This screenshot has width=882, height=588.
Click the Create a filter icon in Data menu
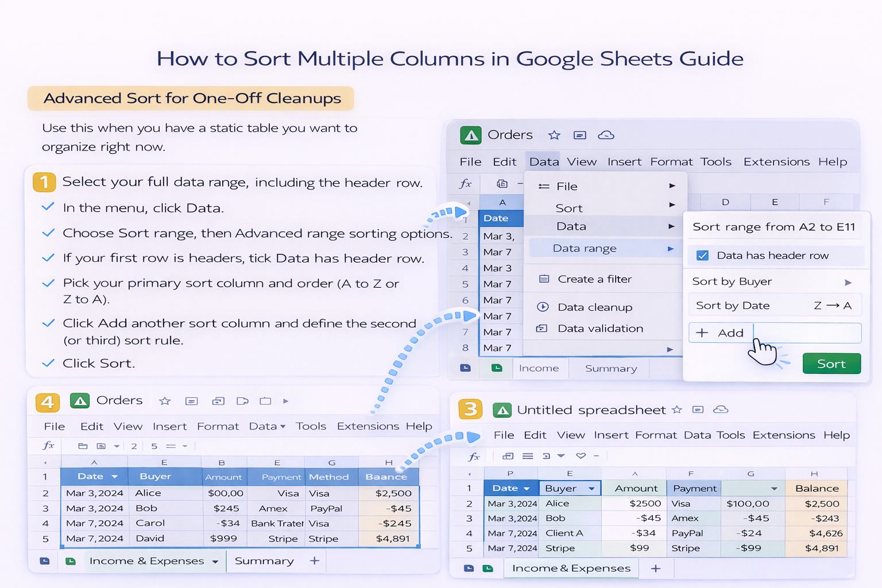[x=544, y=279]
